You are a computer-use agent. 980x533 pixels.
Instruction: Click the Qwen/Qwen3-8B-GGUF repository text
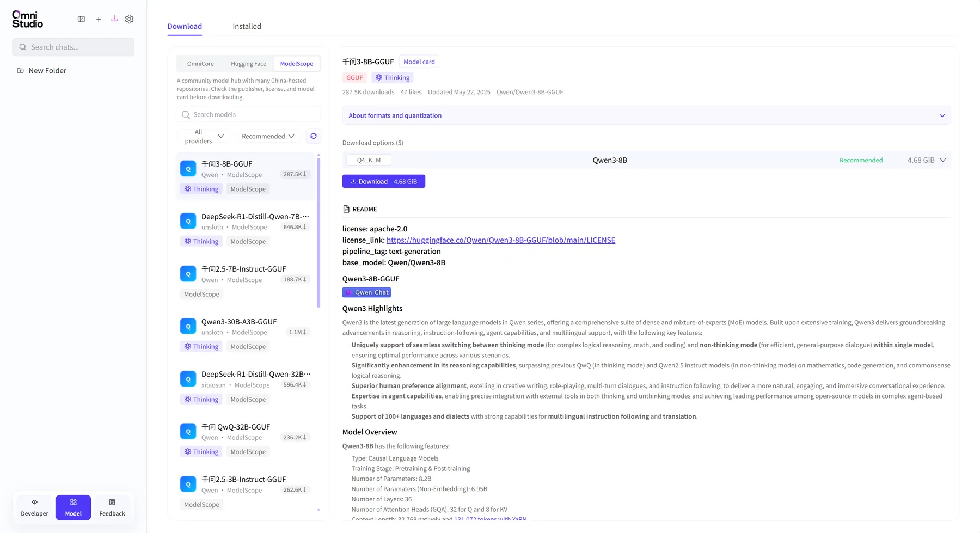[530, 92]
